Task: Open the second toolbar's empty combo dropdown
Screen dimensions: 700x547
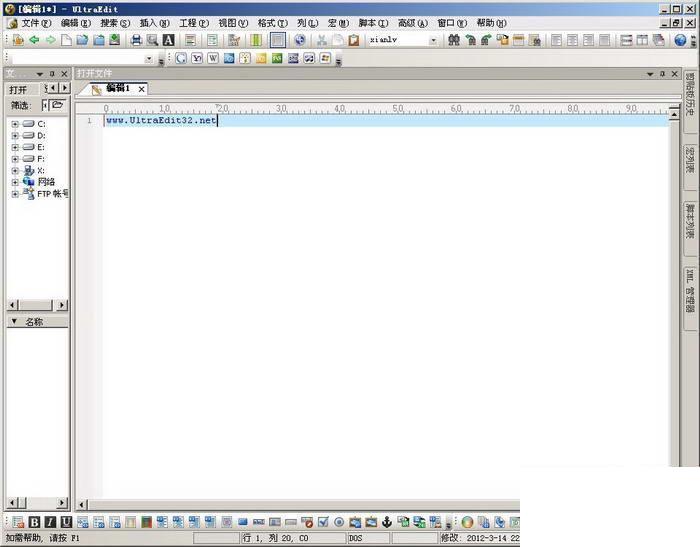Action: click(x=149, y=58)
